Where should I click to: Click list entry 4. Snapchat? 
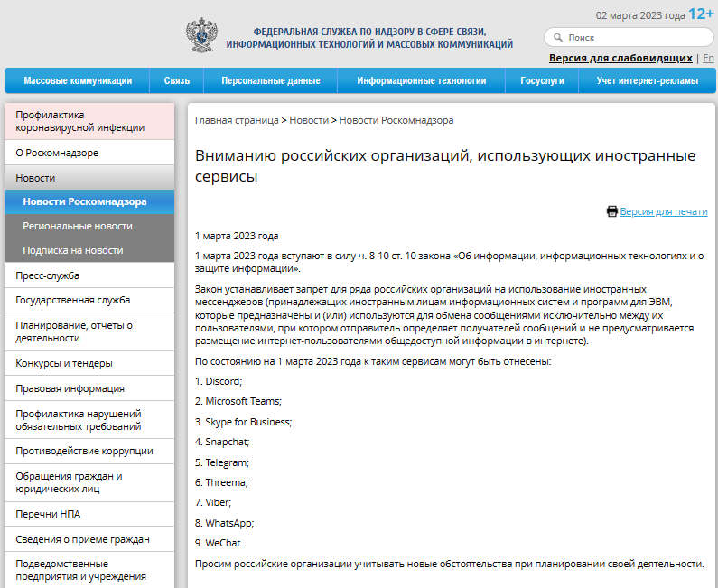click(x=222, y=442)
